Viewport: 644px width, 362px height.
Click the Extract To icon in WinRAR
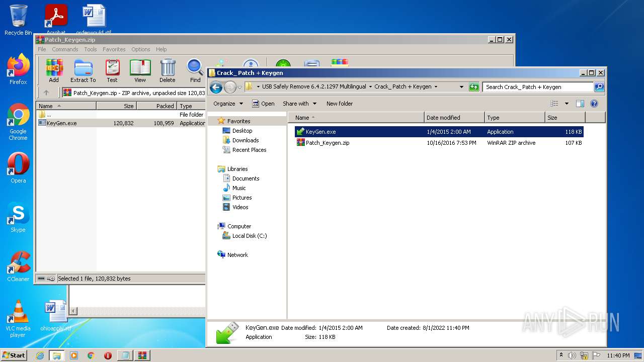[83, 70]
